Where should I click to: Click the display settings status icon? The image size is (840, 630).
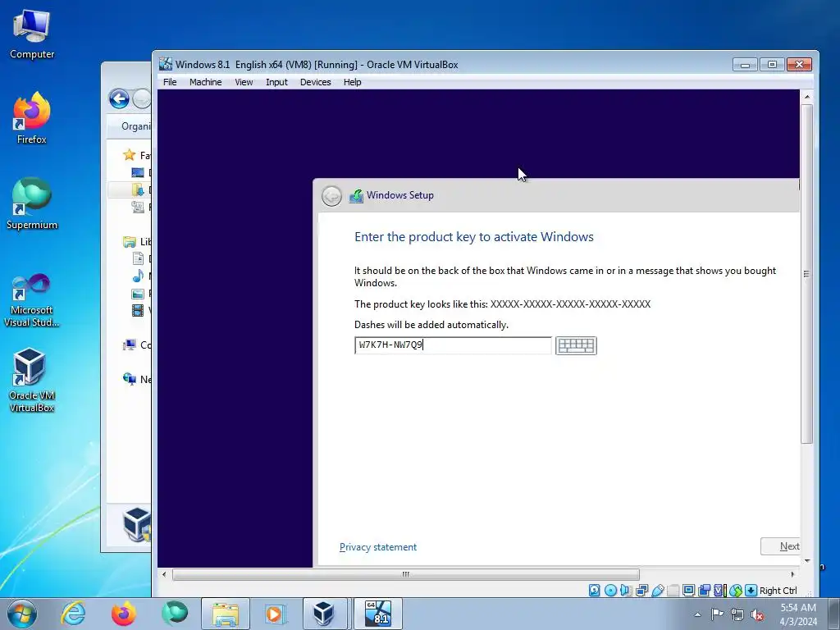[688, 591]
